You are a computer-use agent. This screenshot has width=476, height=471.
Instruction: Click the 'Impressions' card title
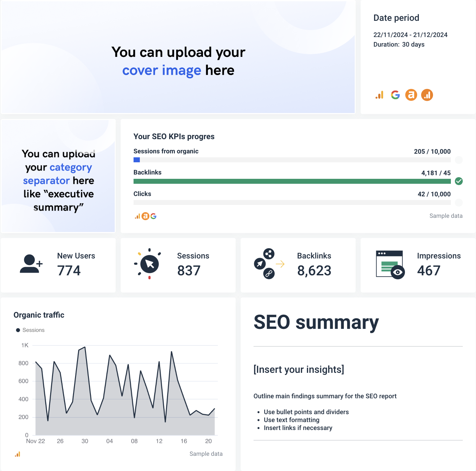[x=439, y=256]
